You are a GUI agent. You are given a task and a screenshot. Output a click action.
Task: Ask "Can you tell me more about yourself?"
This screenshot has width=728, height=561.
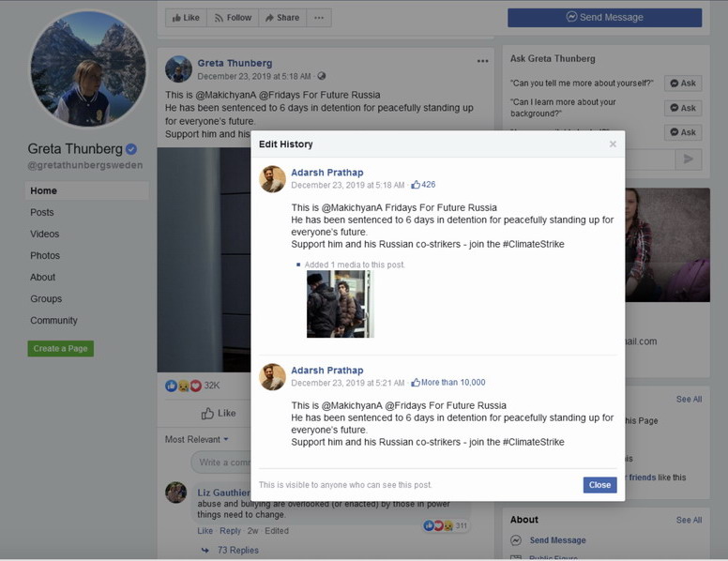pos(682,83)
